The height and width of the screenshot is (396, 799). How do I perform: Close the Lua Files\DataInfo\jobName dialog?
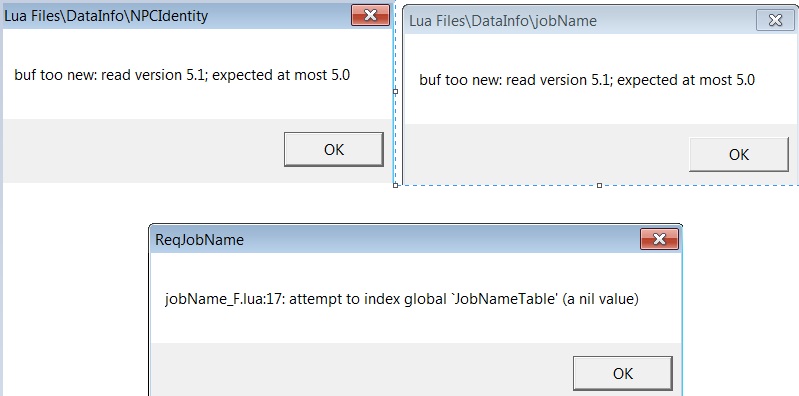point(775,20)
